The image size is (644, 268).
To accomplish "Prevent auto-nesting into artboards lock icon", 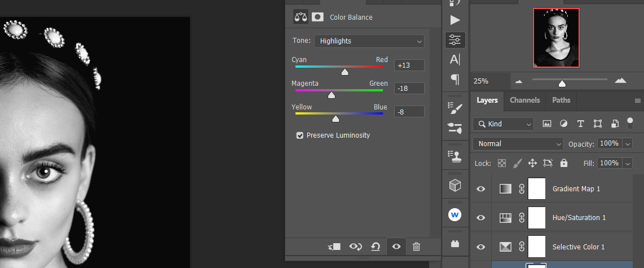I will click(548, 163).
